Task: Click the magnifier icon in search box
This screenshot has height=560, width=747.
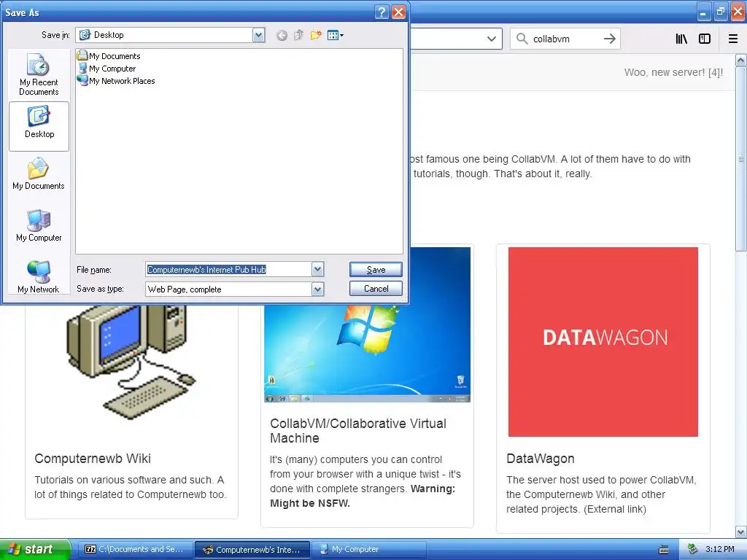Action: (x=522, y=39)
